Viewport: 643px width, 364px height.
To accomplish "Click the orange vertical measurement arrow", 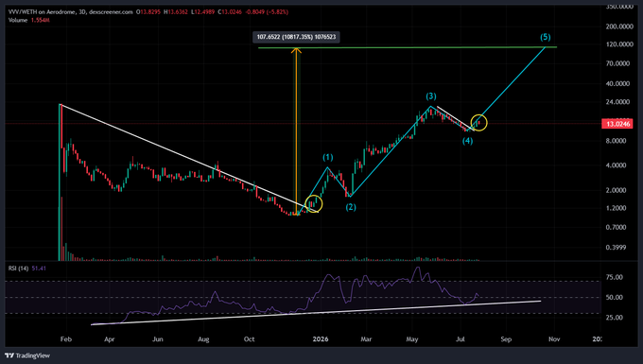I will click(296, 131).
